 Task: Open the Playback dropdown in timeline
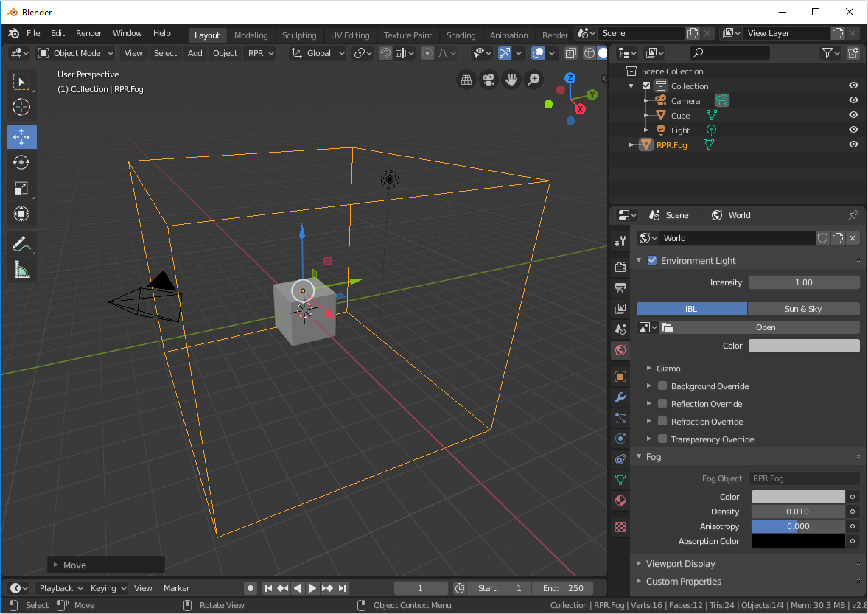pos(60,588)
